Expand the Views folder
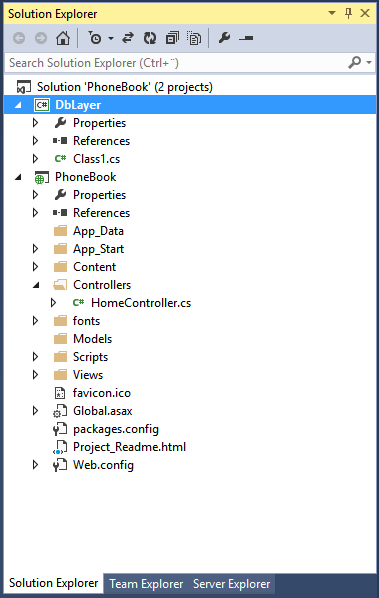Image resolution: width=379 pixels, height=598 pixels. point(35,375)
